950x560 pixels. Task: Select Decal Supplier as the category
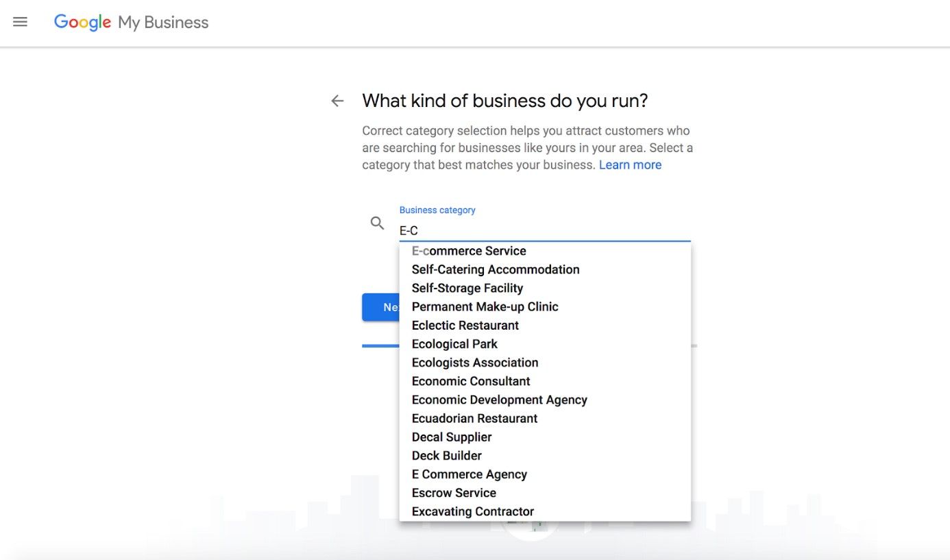(451, 437)
